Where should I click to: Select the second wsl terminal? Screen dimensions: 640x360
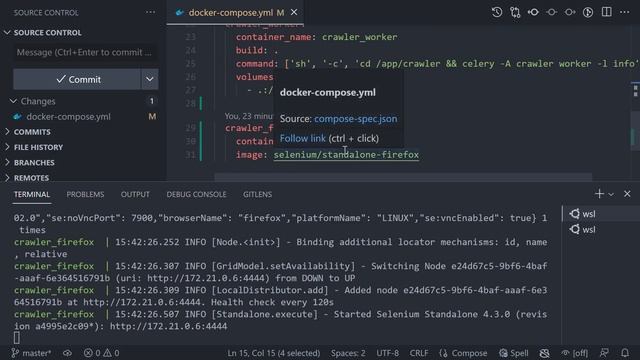coord(601,229)
